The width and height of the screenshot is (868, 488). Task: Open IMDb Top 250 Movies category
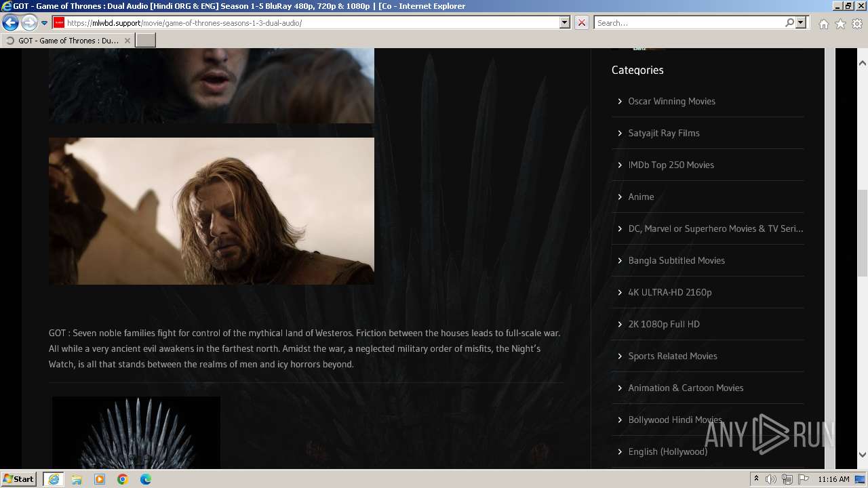pyautogui.click(x=671, y=165)
